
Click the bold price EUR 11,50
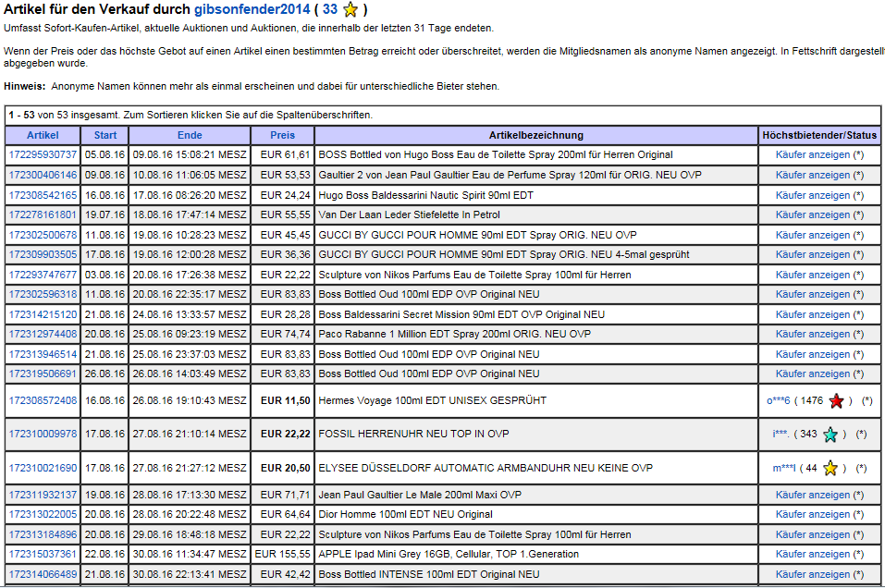(x=285, y=400)
